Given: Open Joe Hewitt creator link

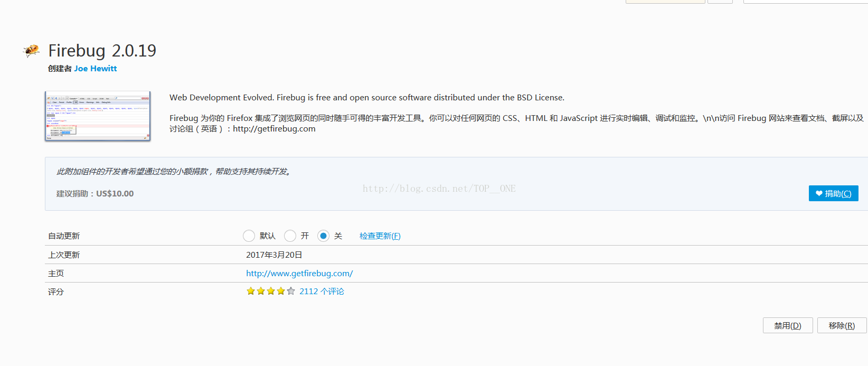Looking at the screenshot, I should 96,69.
